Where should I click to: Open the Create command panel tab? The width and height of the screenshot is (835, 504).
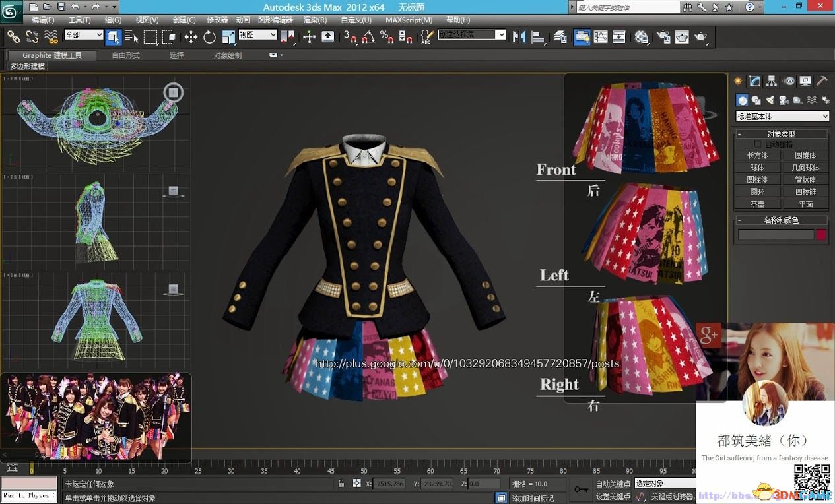tap(738, 81)
